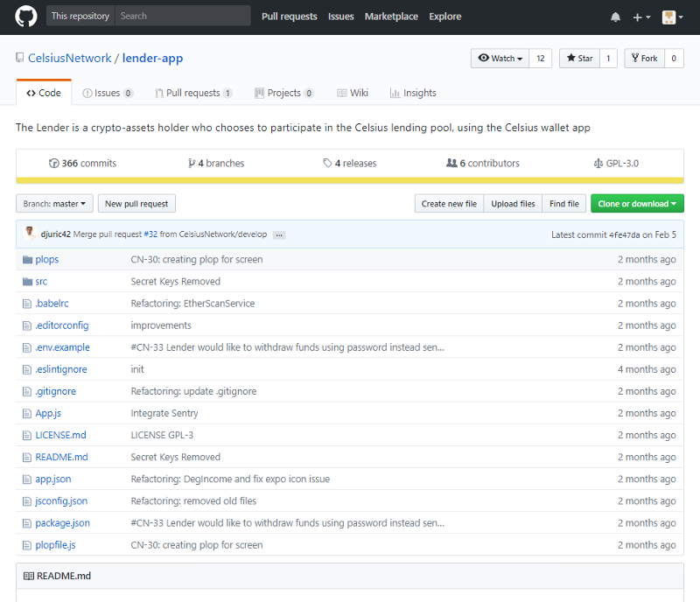Expand the Branch: master dropdown
This screenshot has height=602, width=700.
[54, 204]
